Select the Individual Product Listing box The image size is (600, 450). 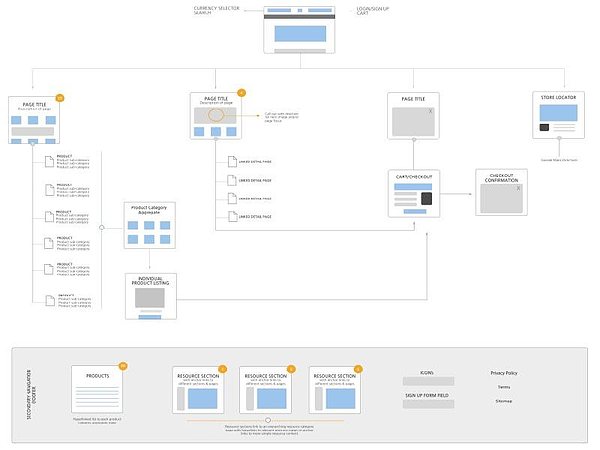151,296
